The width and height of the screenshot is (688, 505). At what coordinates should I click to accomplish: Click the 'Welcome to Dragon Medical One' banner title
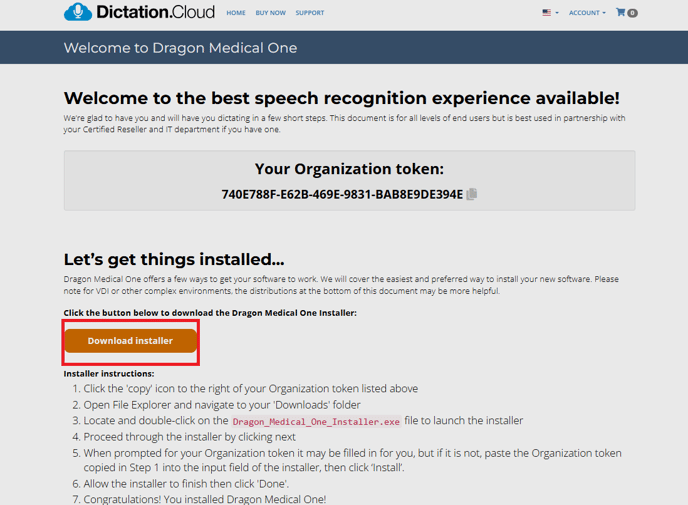click(x=180, y=48)
